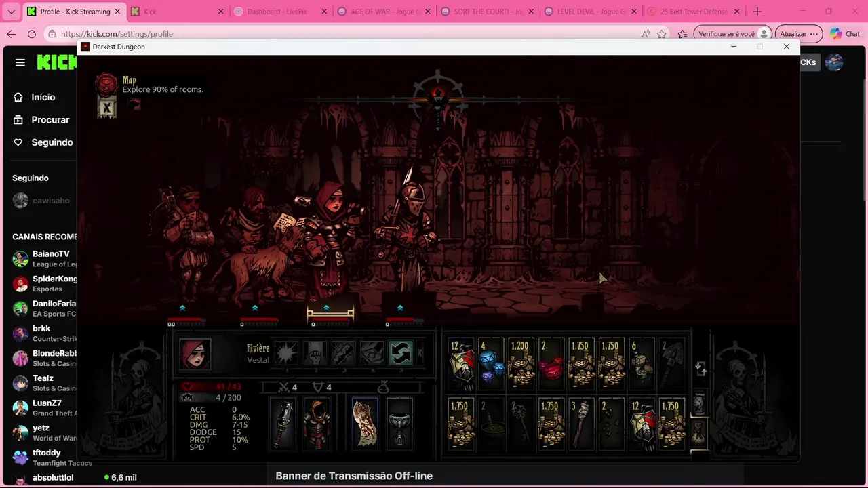Screen dimensions: 868x488
Task: Select the 2 red rubies item
Action: (551, 364)
